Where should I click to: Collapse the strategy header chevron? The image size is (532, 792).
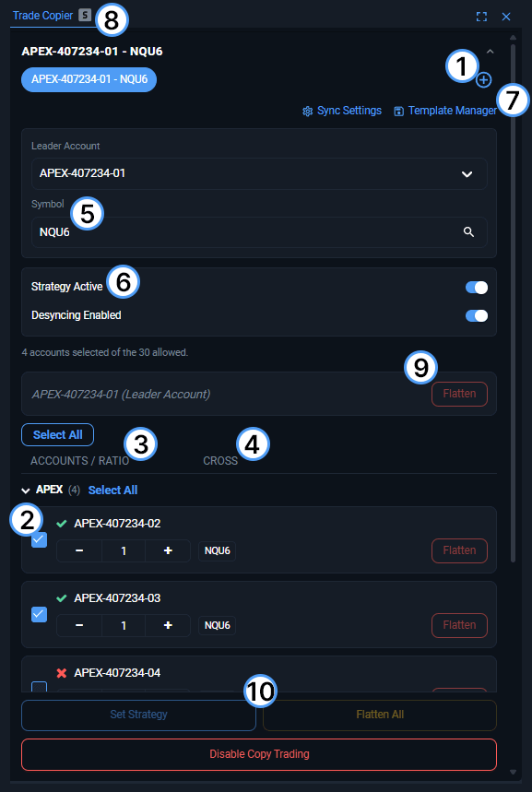click(x=490, y=51)
